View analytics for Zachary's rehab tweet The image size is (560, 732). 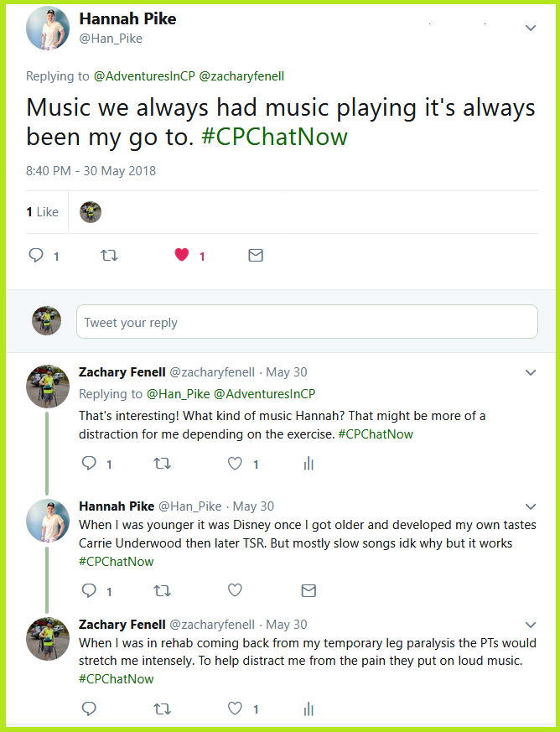click(x=309, y=709)
